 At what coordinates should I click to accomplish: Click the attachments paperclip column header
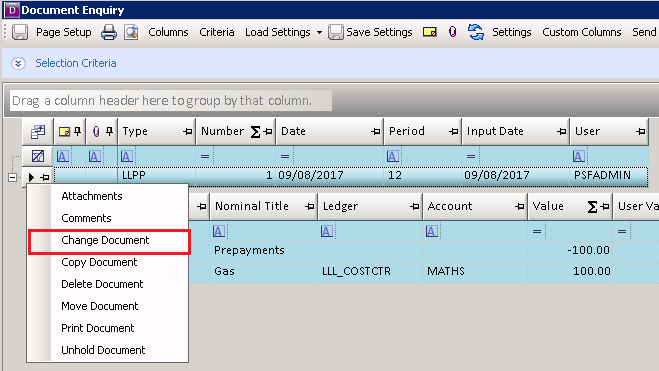pyautogui.click(x=96, y=132)
